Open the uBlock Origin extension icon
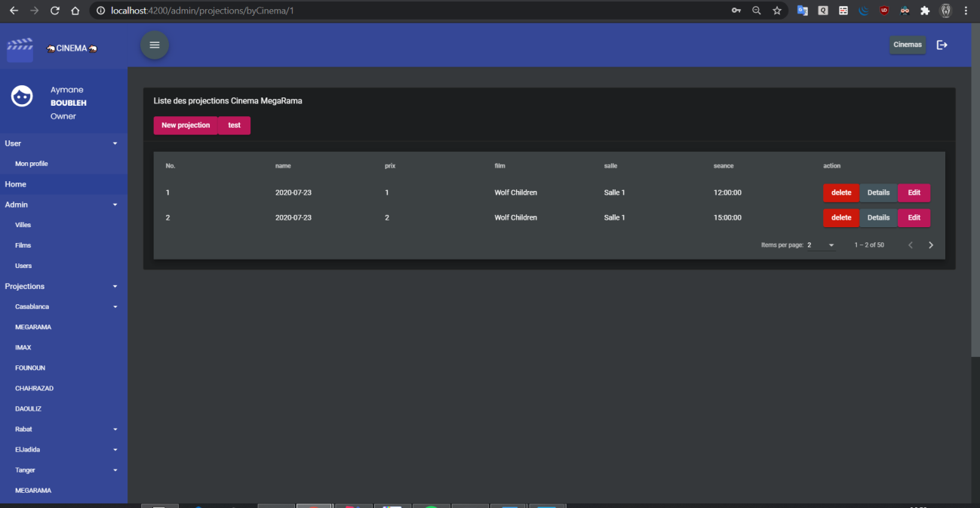The height and width of the screenshot is (508, 980). pos(883,11)
